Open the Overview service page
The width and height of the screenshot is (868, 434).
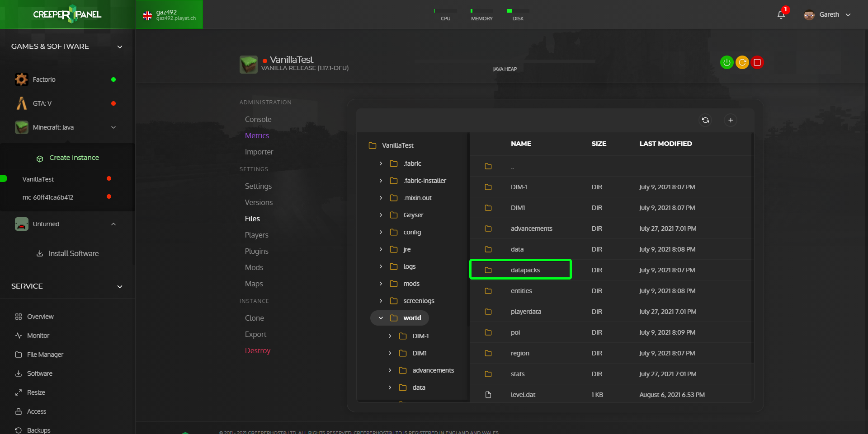tap(40, 317)
